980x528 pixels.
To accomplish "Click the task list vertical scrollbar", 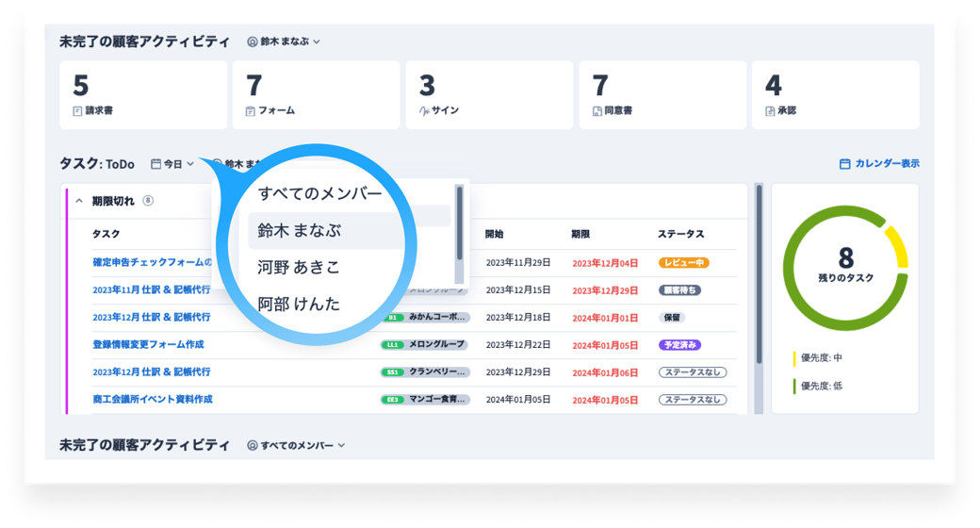I will (759, 275).
